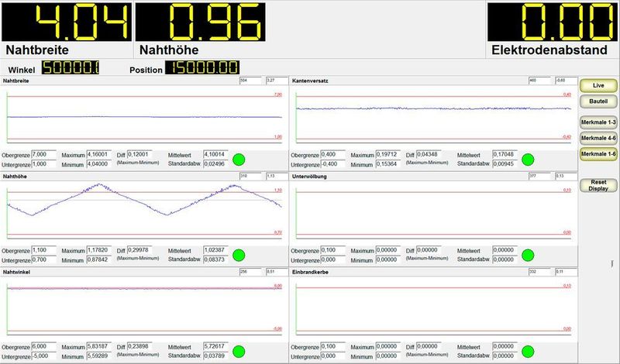Click the Nahtbreite green status indicator
Viewport: 620px width, 364px height.
click(x=239, y=160)
